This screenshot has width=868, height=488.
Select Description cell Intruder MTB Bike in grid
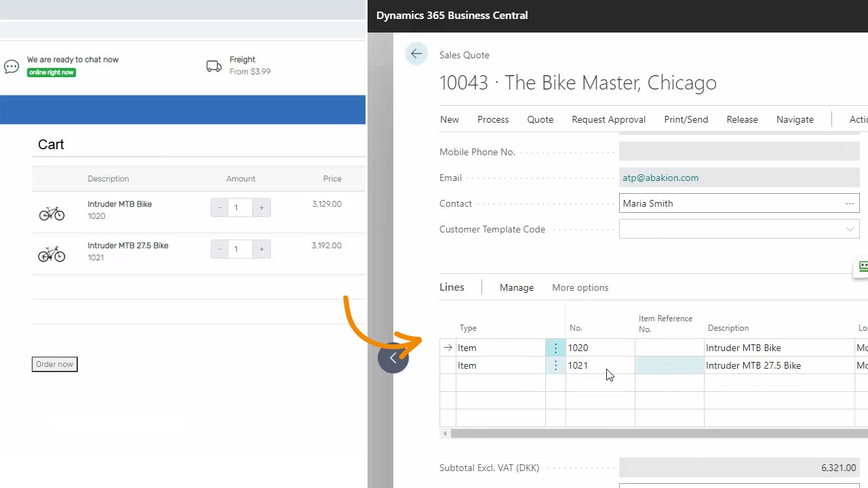point(780,348)
